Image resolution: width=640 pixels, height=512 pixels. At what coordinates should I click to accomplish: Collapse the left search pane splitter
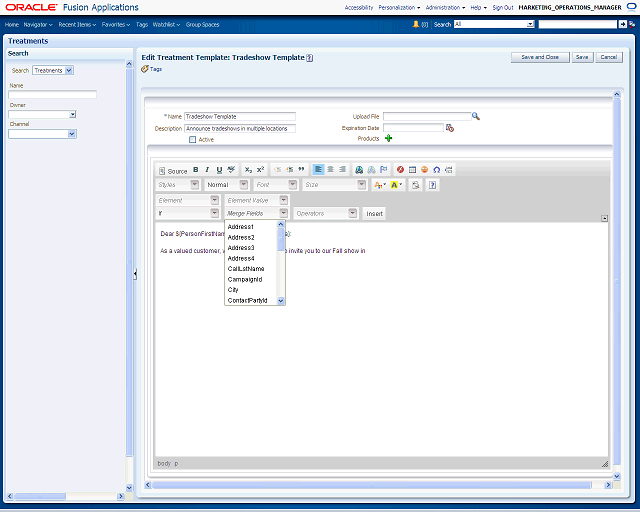coord(135,274)
